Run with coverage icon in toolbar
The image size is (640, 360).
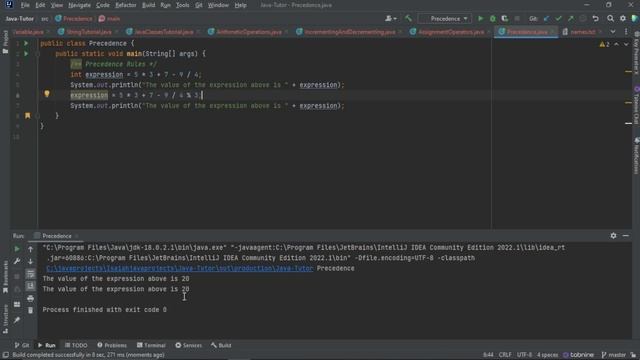[x=505, y=19]
